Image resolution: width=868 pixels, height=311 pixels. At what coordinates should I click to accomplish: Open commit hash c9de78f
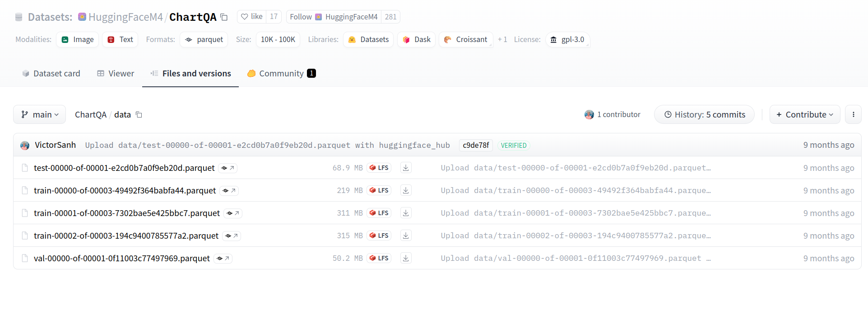coord(476,145)
